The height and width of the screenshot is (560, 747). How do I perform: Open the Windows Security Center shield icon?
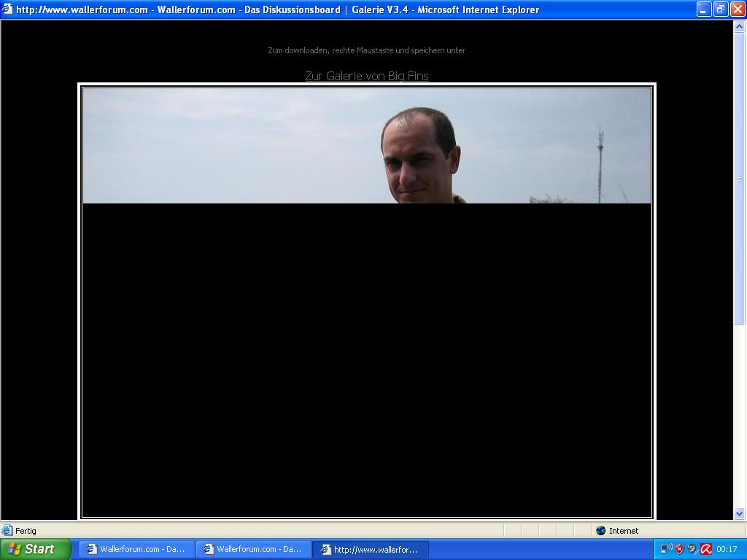point(679,549)
